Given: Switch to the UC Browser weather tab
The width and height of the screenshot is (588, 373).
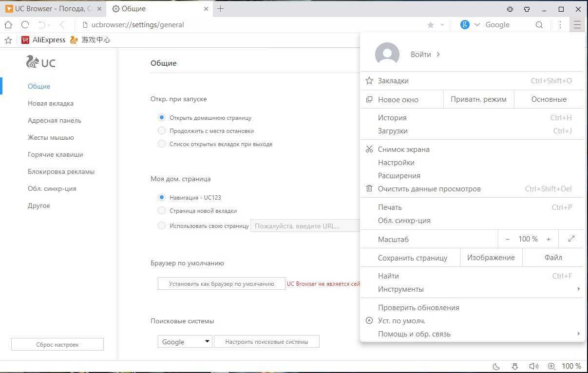Looking at the screenshot, I should pos(49,9).
